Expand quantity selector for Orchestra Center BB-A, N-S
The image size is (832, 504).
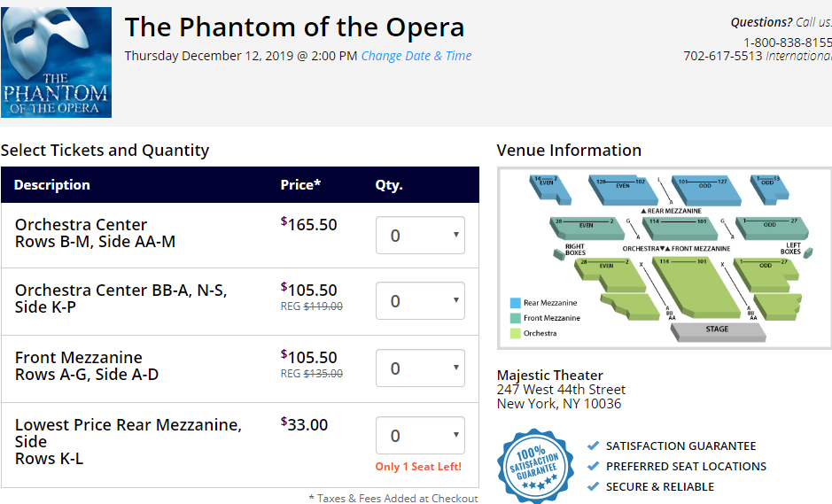point(420,301)
